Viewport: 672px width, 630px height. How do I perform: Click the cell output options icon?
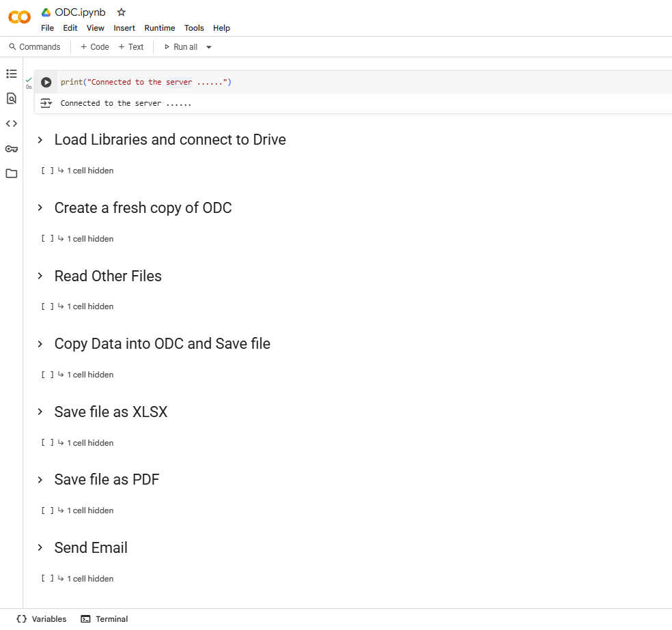point(46,104)
